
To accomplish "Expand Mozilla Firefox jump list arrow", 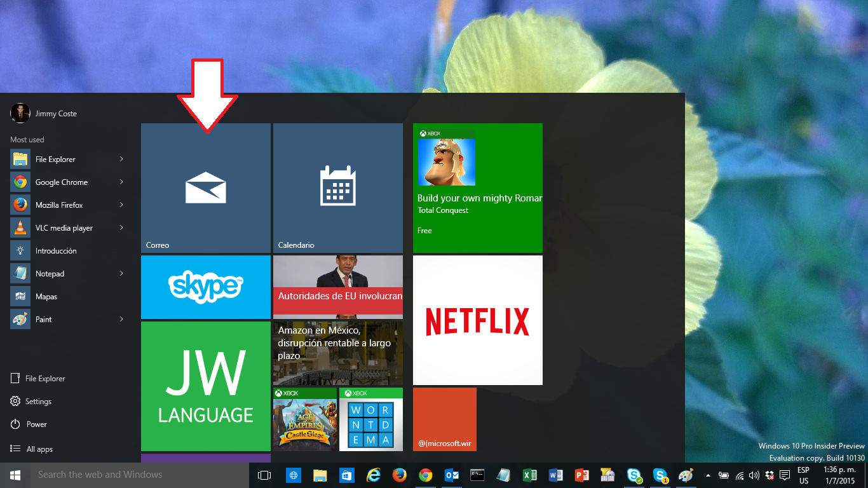I will tap(121, 205).
